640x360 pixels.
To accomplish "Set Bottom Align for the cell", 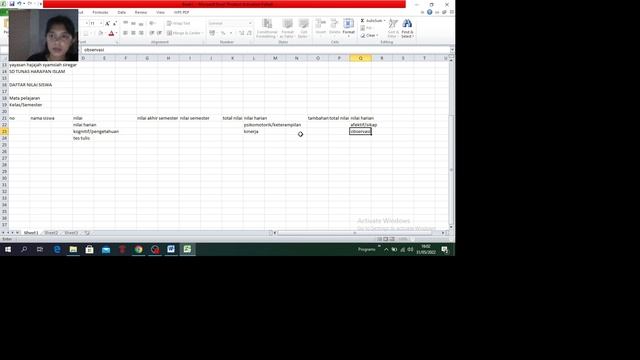I will point(141,23).
